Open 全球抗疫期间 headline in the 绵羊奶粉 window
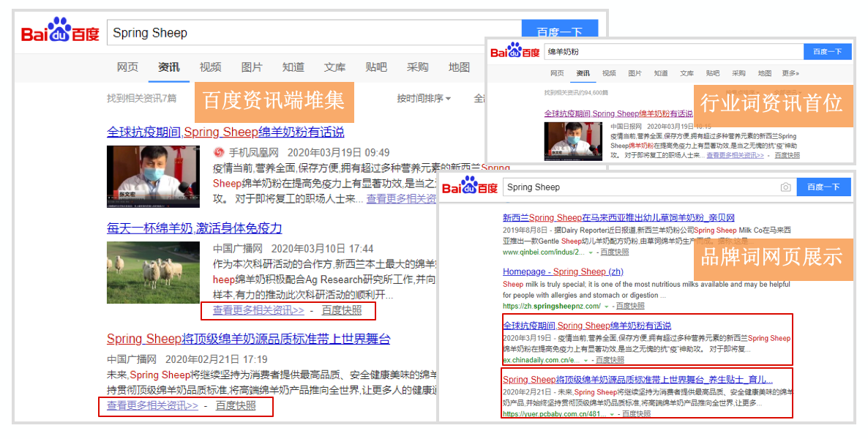The height and width of the screenshot is (439, 868). pyautogui.click(x=618, y=113)
